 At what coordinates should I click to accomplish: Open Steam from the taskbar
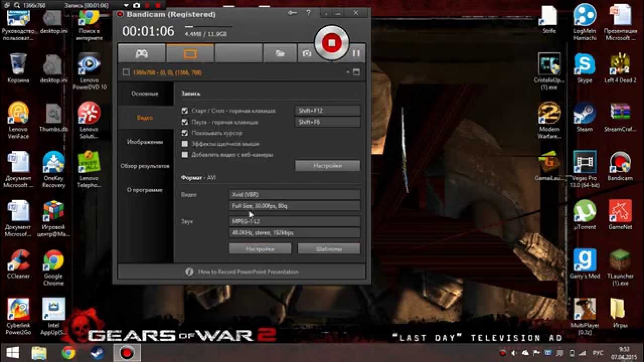(x=97, y=353)
